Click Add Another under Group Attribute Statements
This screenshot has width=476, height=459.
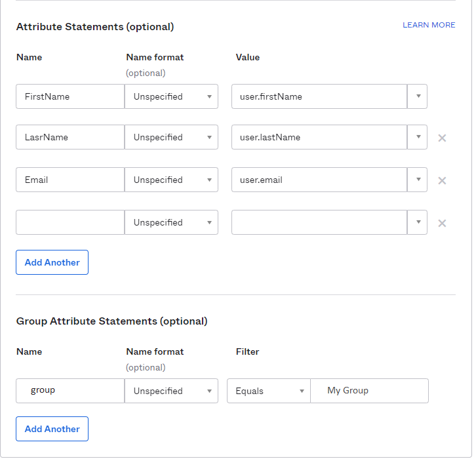52,429
